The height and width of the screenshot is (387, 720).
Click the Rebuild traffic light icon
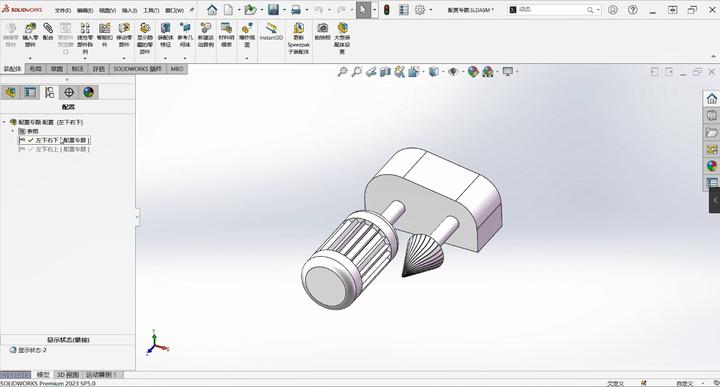[387, 10]
